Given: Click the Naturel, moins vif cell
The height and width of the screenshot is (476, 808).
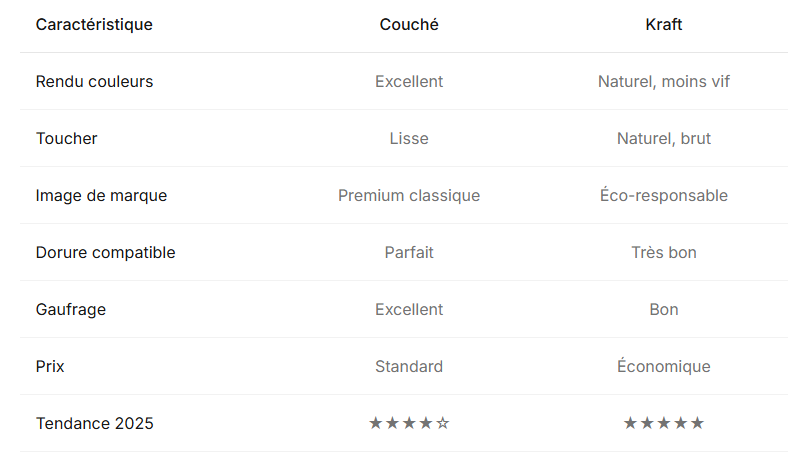Looking at the screenshot, I should [664, 81].
